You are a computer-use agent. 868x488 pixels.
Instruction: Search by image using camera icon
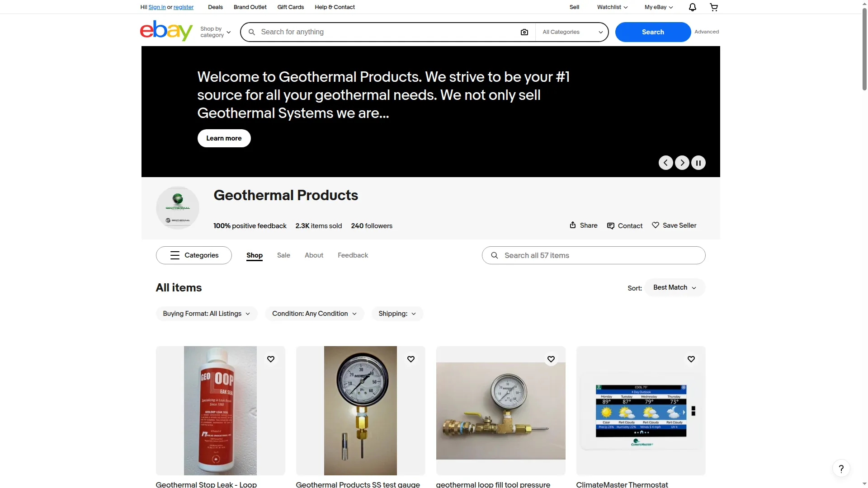pos(524,32)
